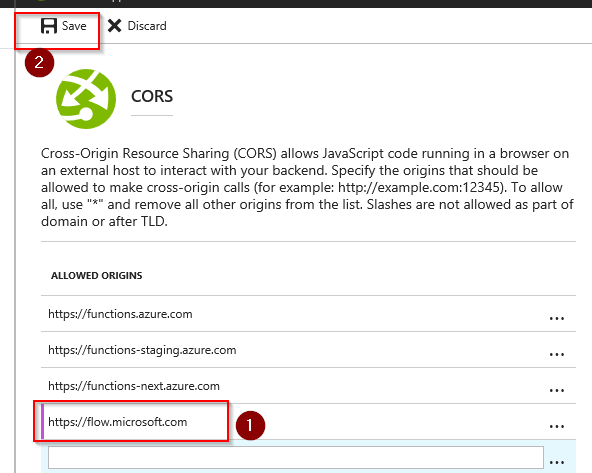
Task: Click the Discard text label
Action: (147, 26)
